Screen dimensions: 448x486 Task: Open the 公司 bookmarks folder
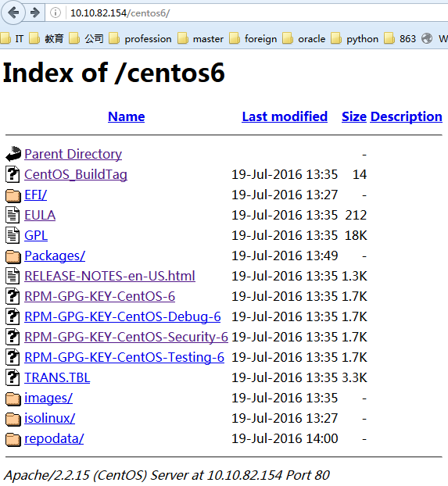(x=86, y=39)
